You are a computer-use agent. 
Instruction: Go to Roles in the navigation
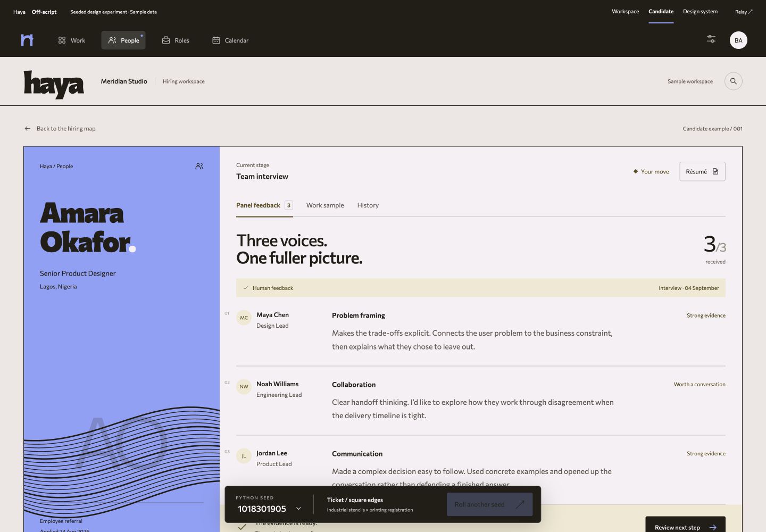[x=176, y=40]
